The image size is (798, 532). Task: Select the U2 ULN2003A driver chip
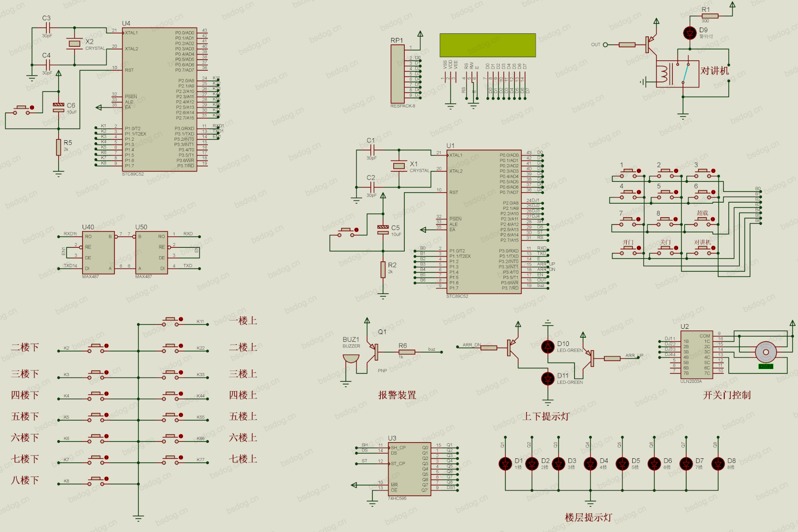click(x=696, y=355)
